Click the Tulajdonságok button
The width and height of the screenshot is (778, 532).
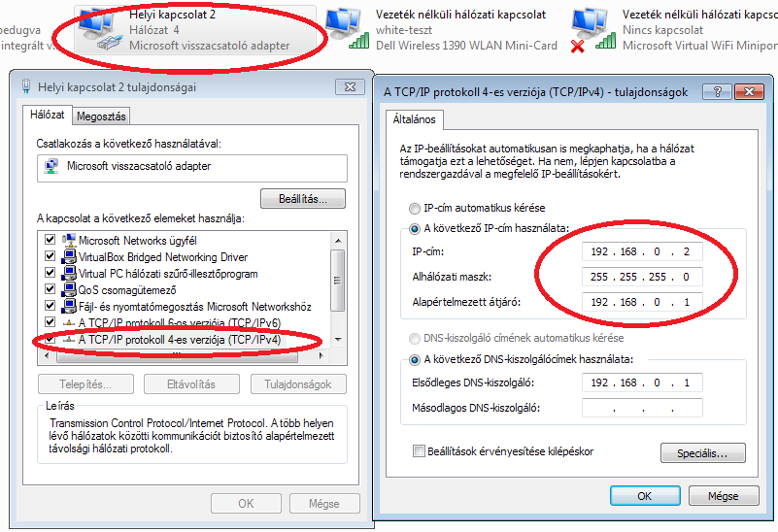click(298, 384)
